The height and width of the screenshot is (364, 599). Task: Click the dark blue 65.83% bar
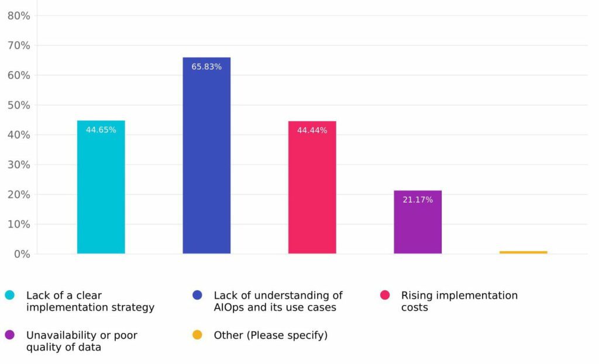pos(206,164)
